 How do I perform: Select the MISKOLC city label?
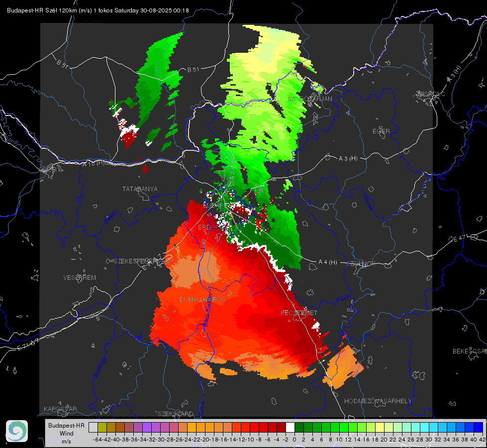click(431, 94)
